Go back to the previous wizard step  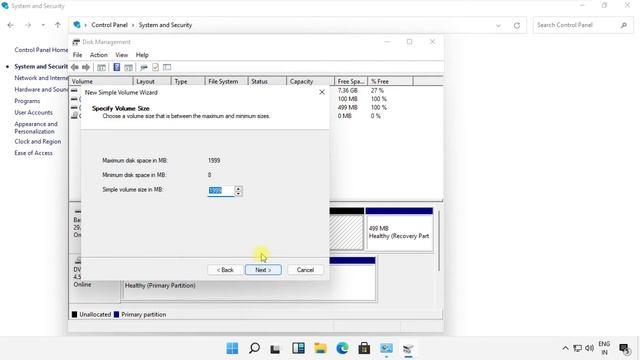225,270
